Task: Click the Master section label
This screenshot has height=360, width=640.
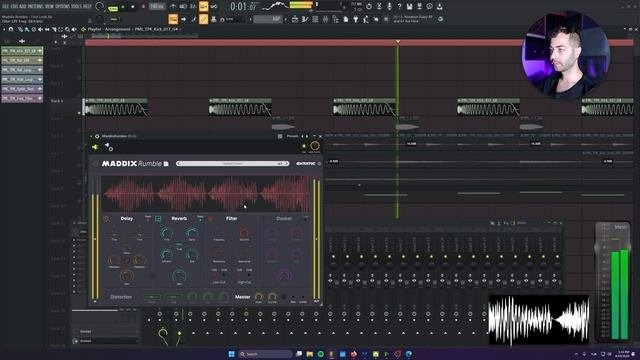Action: pyautogui.click(x=242, y=297)
